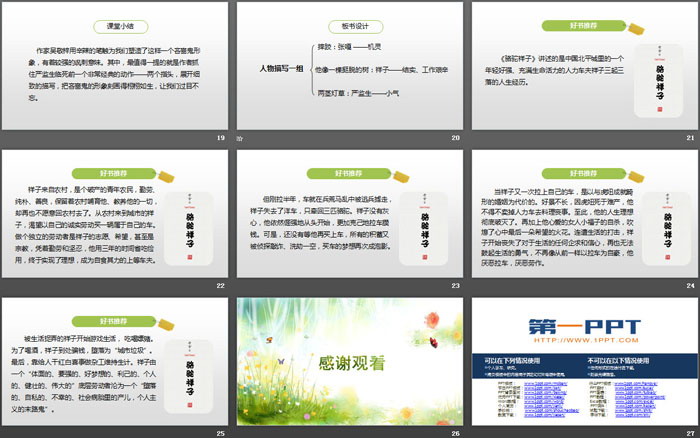Image resolution: width=700 pixels, height=438 pixels.
Task: Select the 感谢观看 thank-you slide thumbnail
Action: [347, 362]
